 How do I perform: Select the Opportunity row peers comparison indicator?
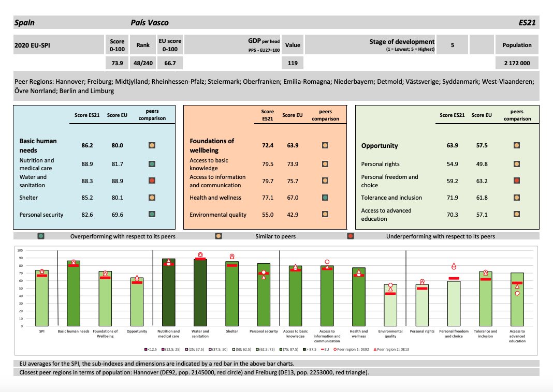pyautogui.click(x=517, y=145)
